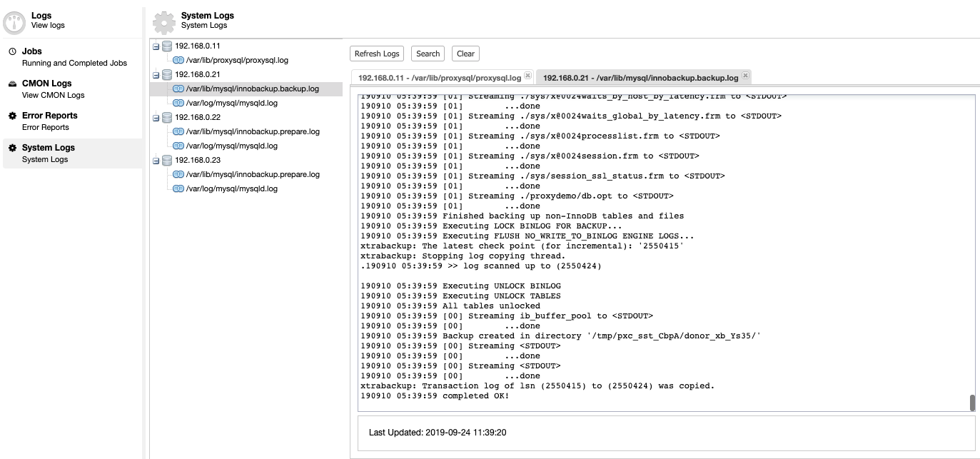The image size is (980, 459).
Task: Click the Refresh Logs button
Action: 377,54
